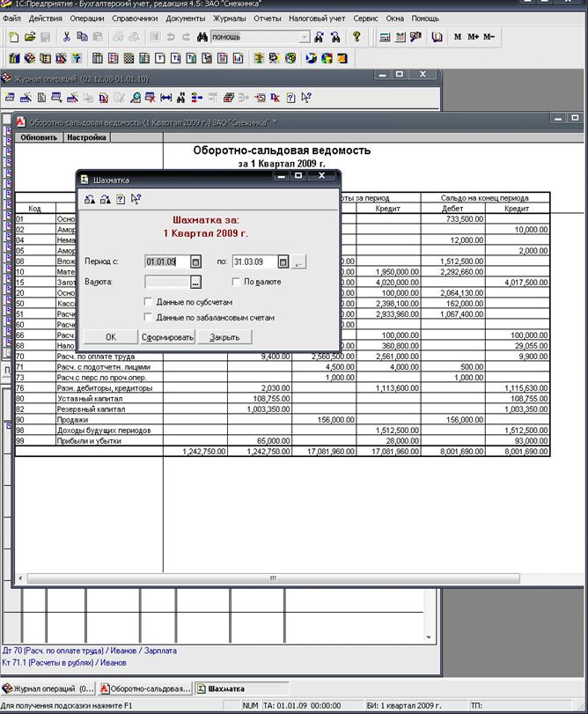Screen dimensions: 588x714
Task: Click the Дт/Кт icon in Журнал операций toolbar
Action: click(x=275, y=98)
